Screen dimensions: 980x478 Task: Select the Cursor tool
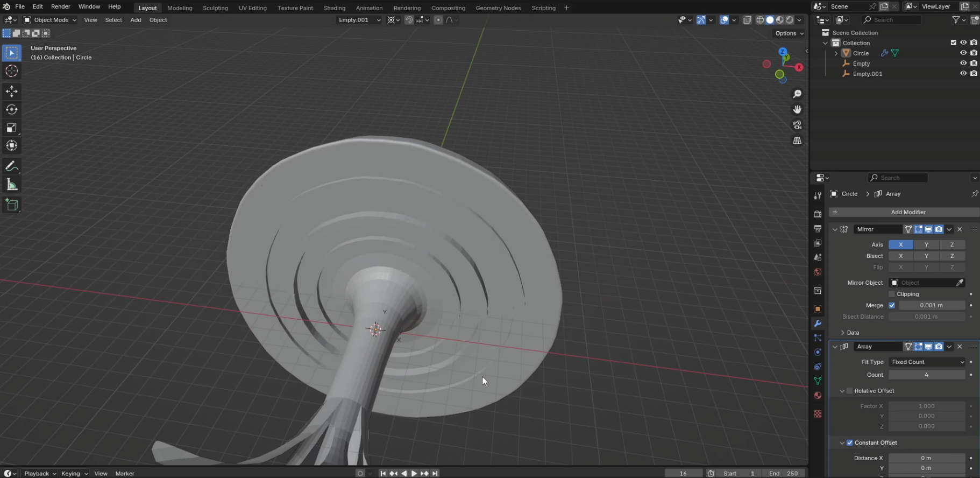(x=12, y=71)
